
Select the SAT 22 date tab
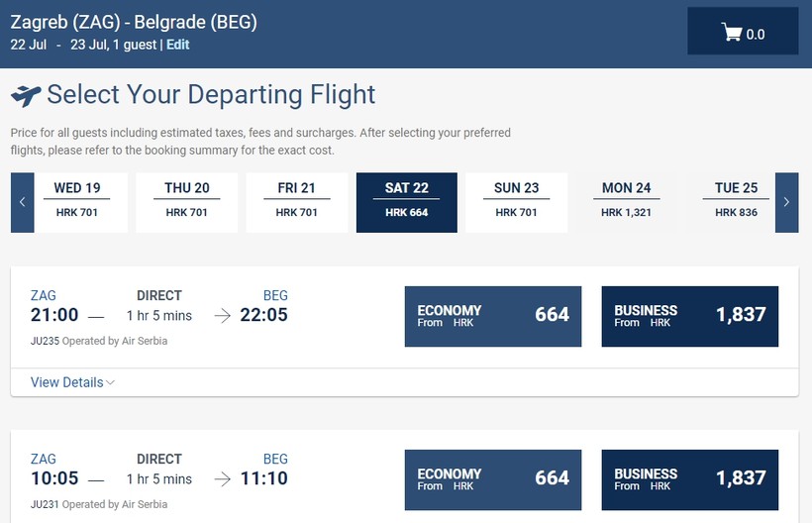(x=407, y=202)
